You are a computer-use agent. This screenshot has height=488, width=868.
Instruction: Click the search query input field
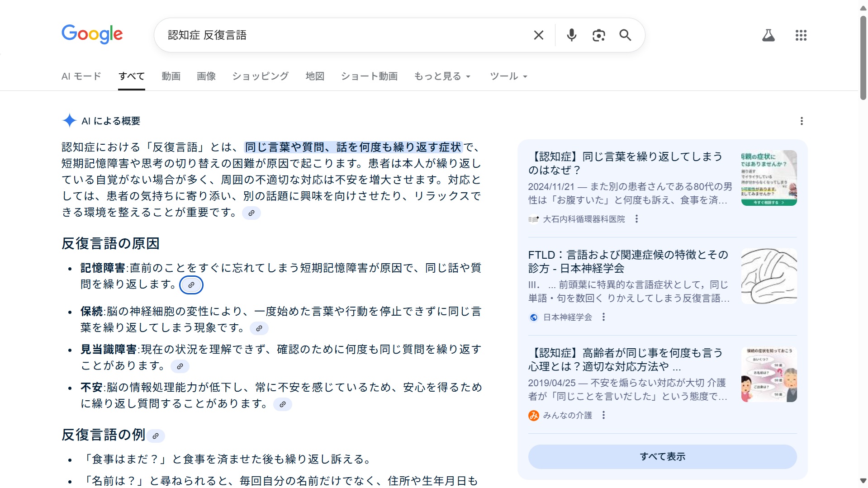pos(344,35)
